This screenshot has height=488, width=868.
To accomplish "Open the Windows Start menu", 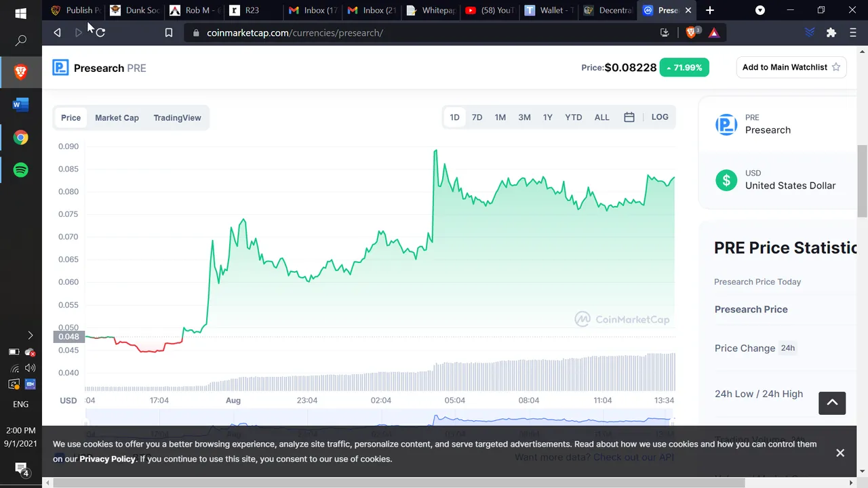I will pos(20,14).
